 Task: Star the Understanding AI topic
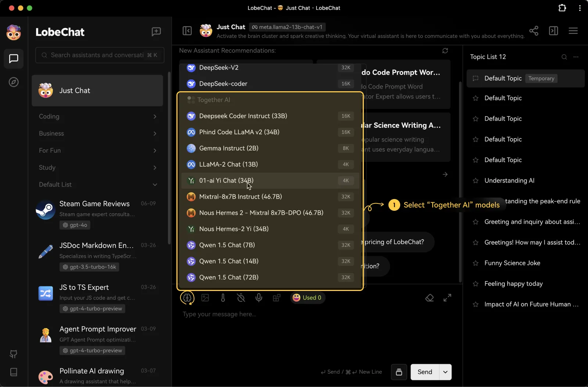click(x=476, y=181)
